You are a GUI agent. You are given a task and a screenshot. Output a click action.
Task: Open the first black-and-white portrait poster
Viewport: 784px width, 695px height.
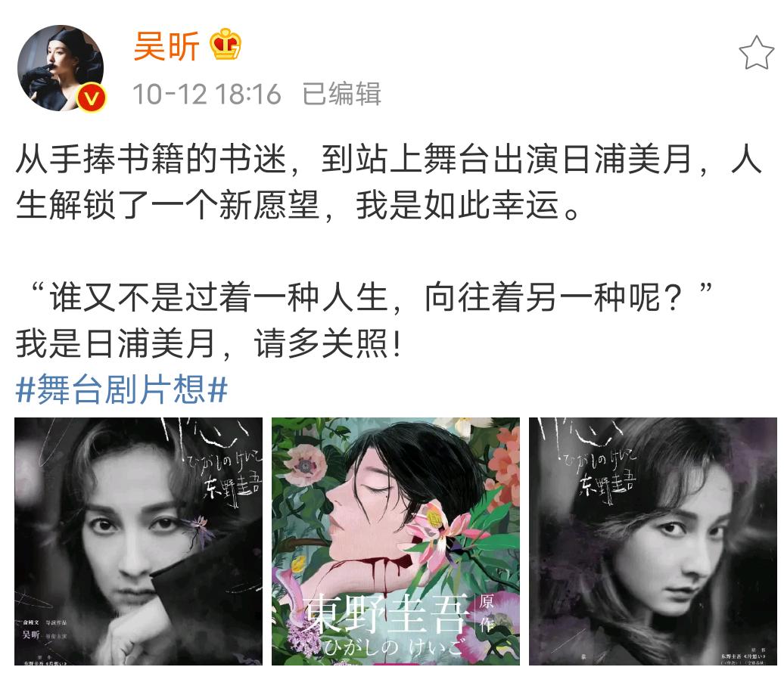138,541
